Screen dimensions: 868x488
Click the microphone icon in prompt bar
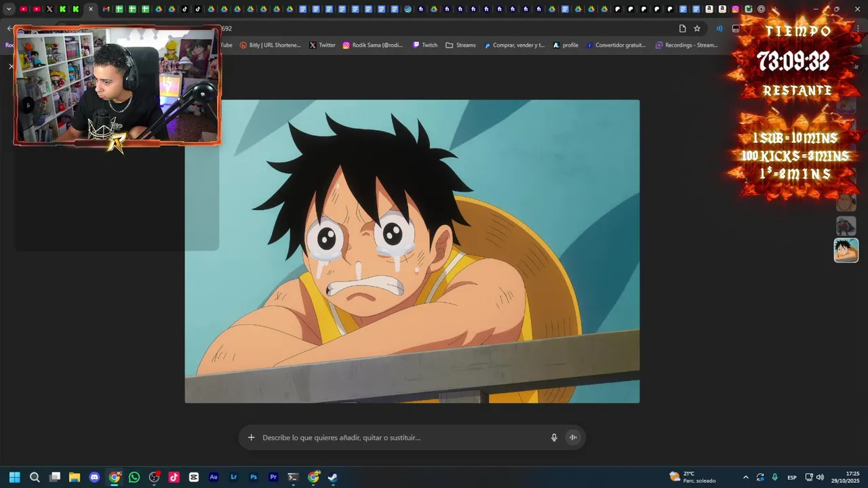click(554, 437)
